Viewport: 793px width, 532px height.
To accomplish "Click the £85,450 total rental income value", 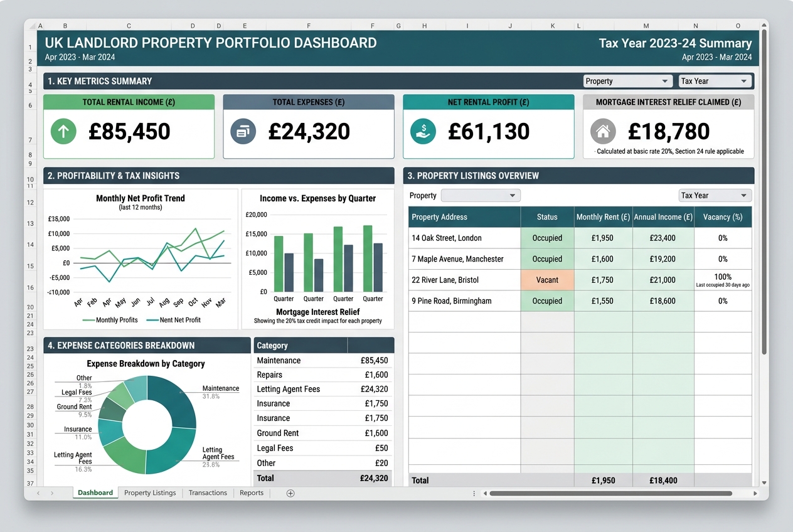I will coord(129,131).
